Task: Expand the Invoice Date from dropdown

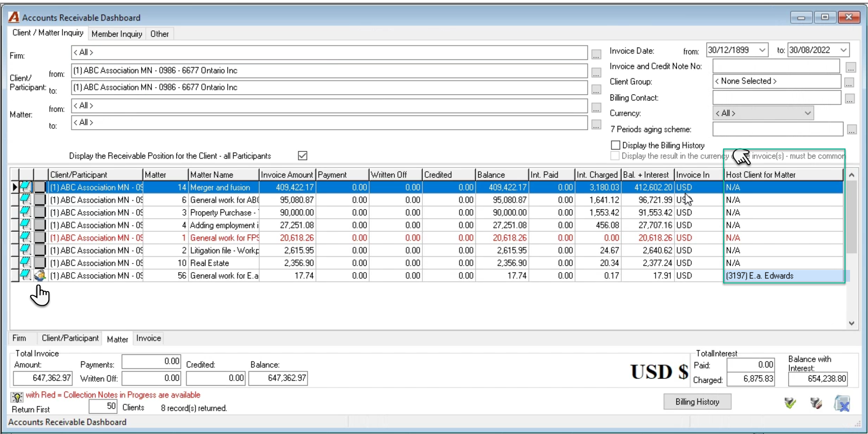Action: 762,50
